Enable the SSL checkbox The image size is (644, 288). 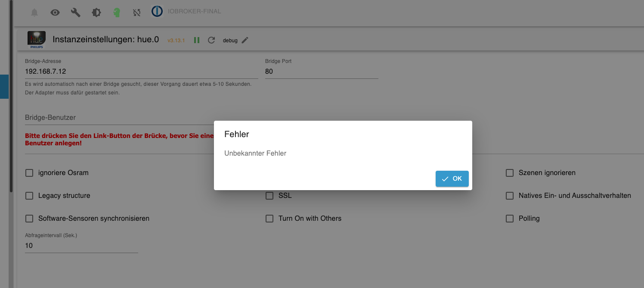point(269,196)
